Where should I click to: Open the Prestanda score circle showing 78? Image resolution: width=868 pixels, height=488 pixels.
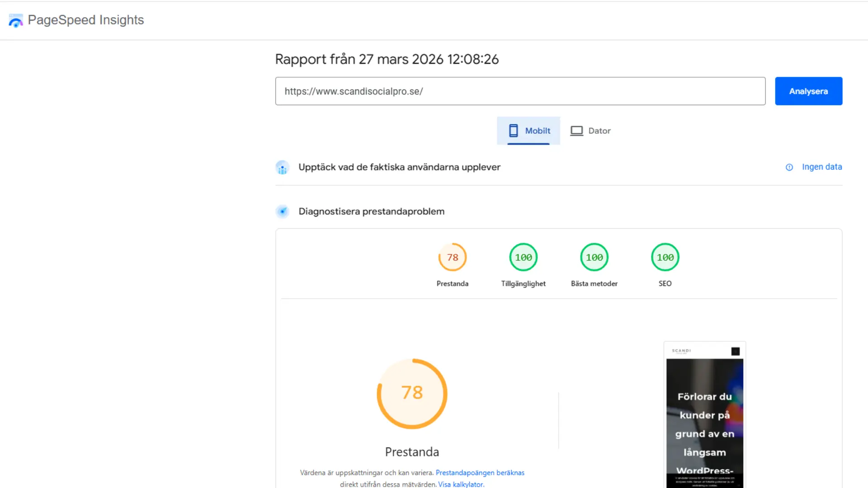(x=452, y=258)
